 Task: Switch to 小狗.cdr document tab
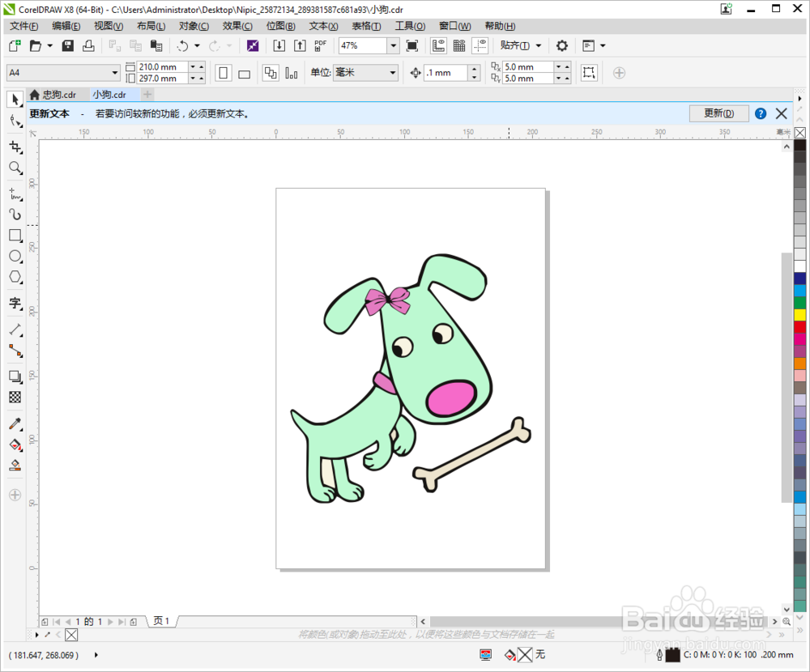109,95
